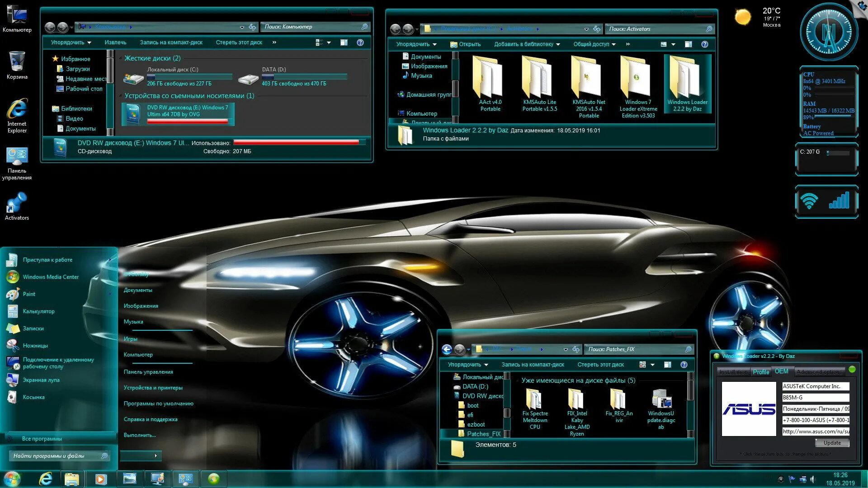Select Локальный диск (C:) drive icon
This screenshot has width=868, height=488.
[x=133, y=79]
